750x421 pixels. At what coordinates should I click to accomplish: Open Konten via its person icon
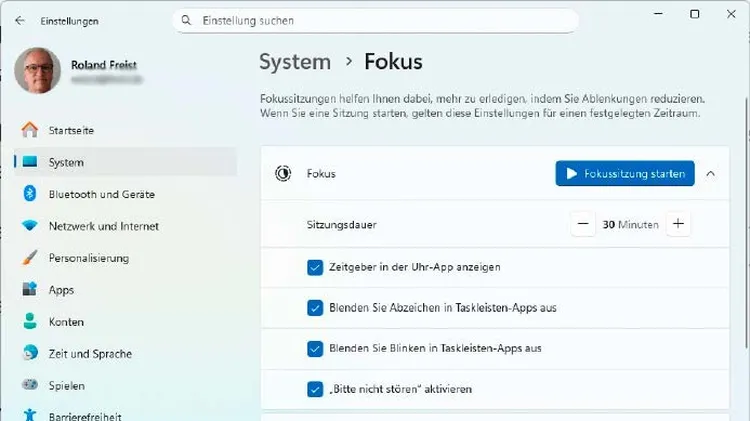(30, 322)
